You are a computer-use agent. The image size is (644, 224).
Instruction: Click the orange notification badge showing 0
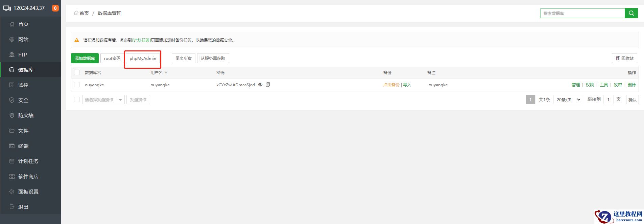55,8
